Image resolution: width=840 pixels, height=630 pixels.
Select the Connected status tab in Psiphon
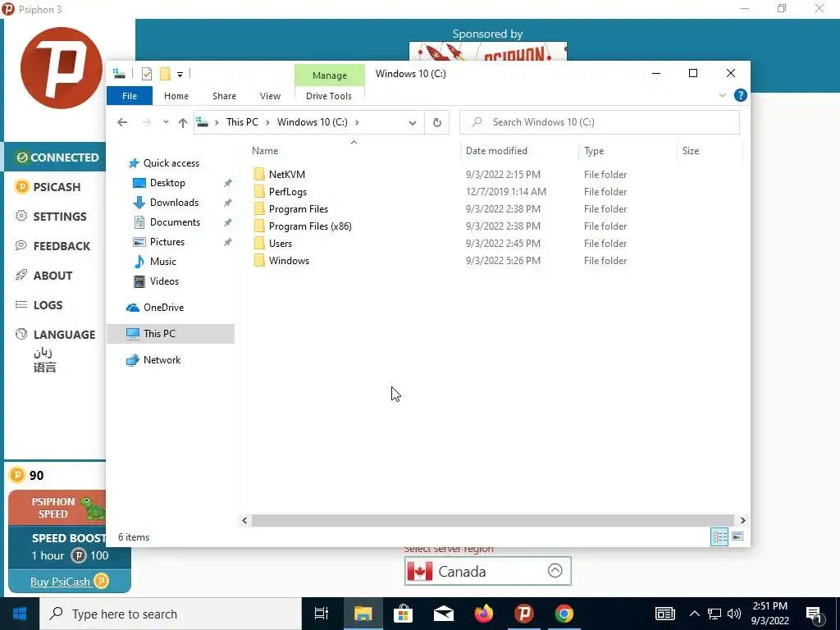(55, 157)
